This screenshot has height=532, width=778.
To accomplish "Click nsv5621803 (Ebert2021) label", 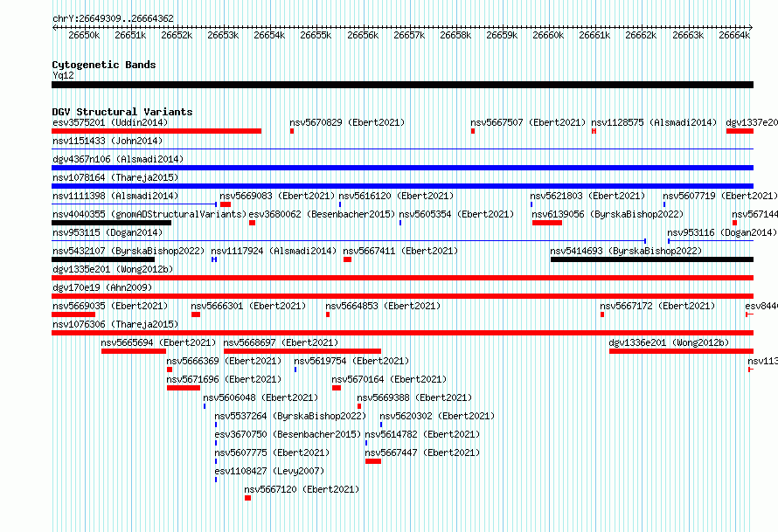I will (587, 196).
